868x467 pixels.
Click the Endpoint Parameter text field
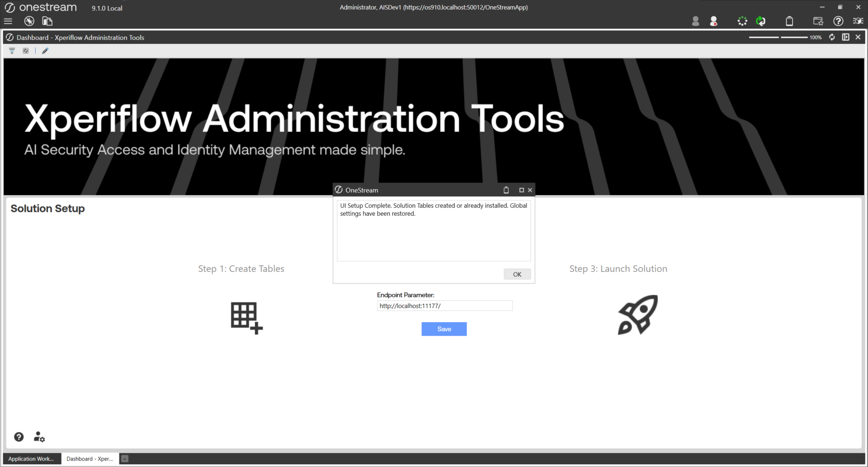point(444,306)
